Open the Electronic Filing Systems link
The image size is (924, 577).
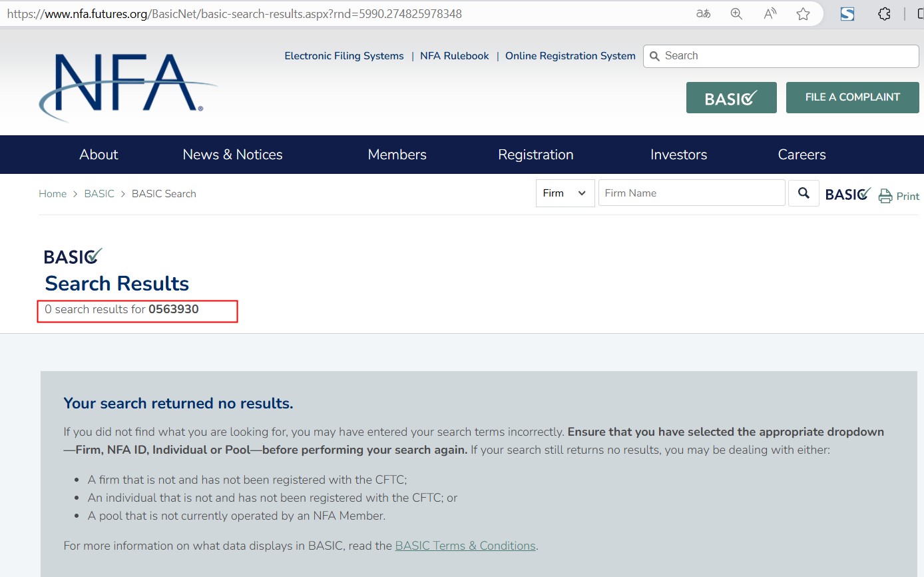(344, 56)
